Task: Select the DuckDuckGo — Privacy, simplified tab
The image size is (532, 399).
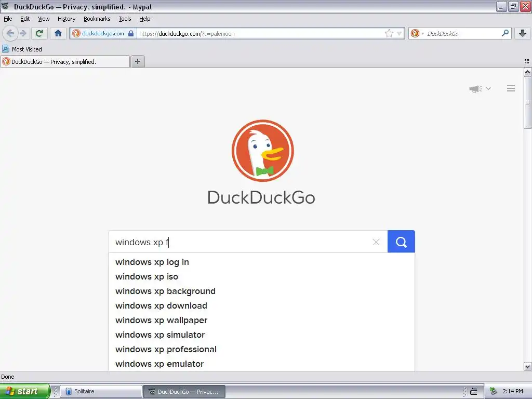Action: click(65, 61)
